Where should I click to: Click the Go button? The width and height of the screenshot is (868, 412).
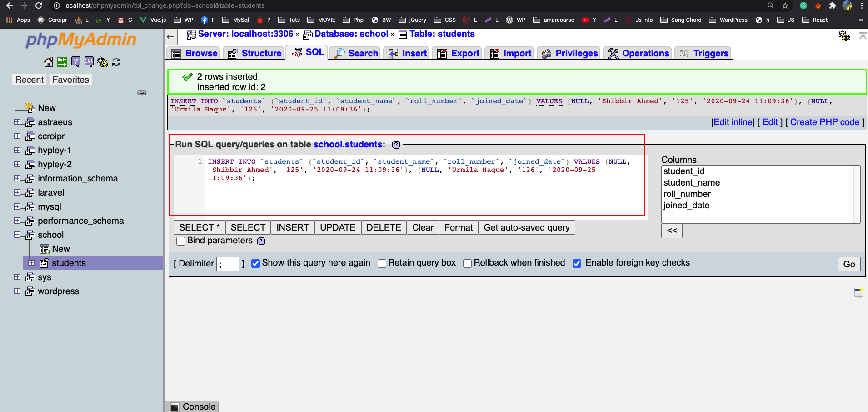[x=849, y=264]
